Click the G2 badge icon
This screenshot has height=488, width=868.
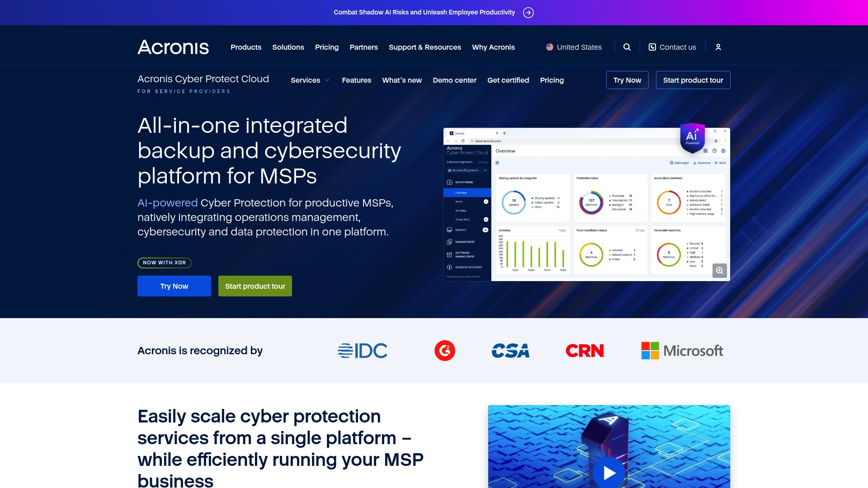[445, 350]
